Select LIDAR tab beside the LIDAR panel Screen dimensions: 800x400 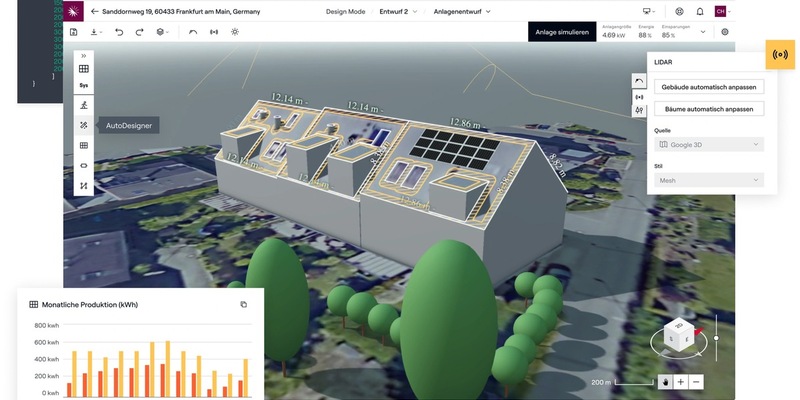639,96
